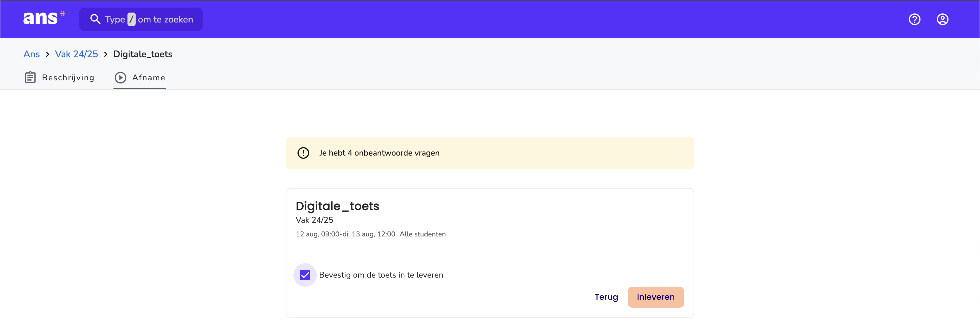
Task: Click the 'Alle studenten' text
Action: tap(423, 234)
